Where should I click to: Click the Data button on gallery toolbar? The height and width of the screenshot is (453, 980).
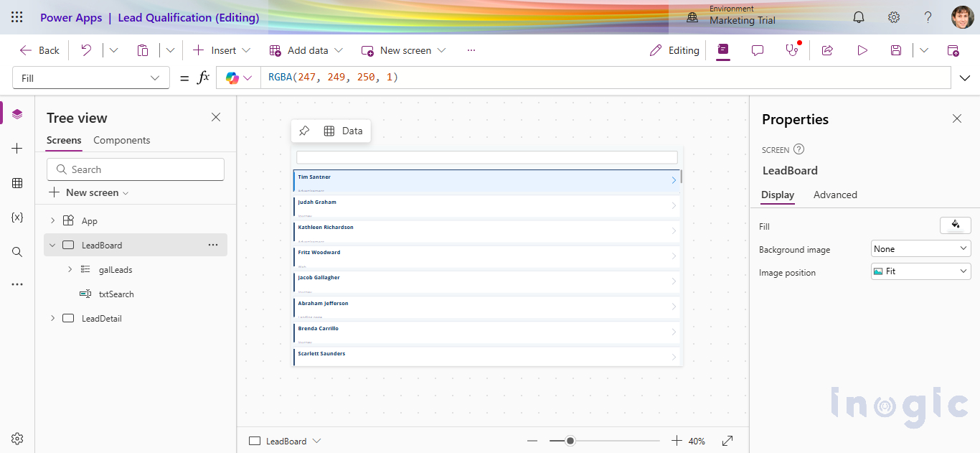(x=344, y=131)
